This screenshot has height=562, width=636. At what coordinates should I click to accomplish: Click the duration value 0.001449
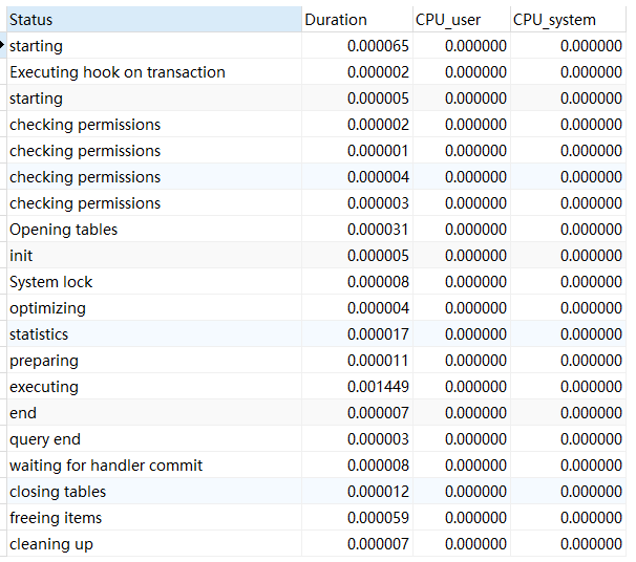click(x=378, y=387)
